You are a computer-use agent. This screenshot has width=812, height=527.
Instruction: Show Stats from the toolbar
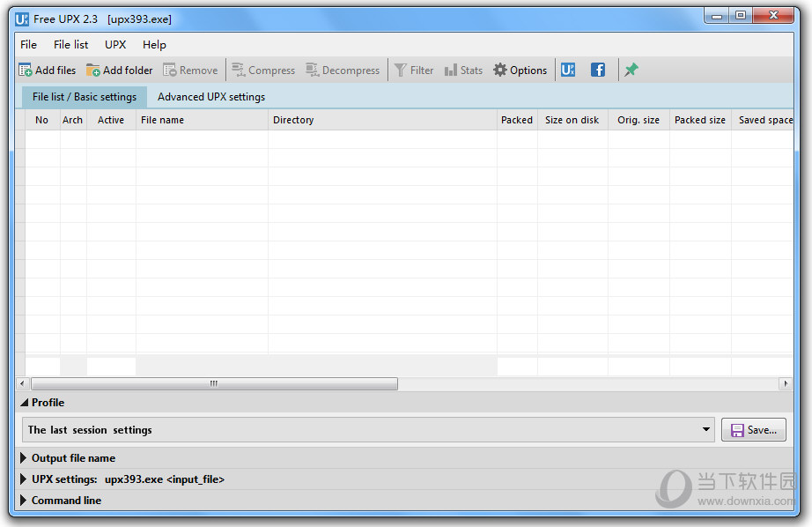(x=463, y=70)
